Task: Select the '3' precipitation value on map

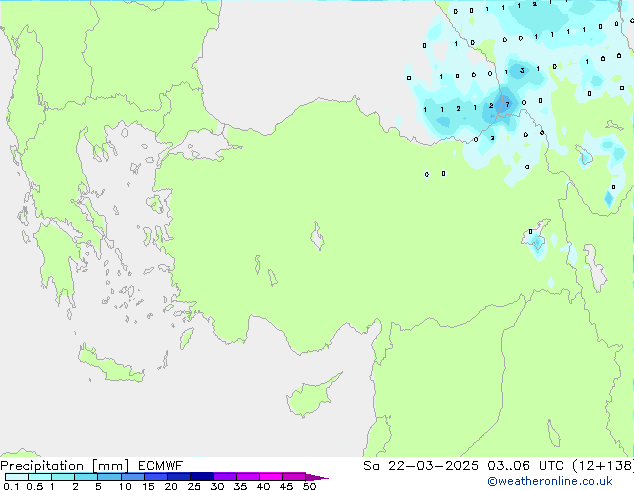Action: (522, 71)
